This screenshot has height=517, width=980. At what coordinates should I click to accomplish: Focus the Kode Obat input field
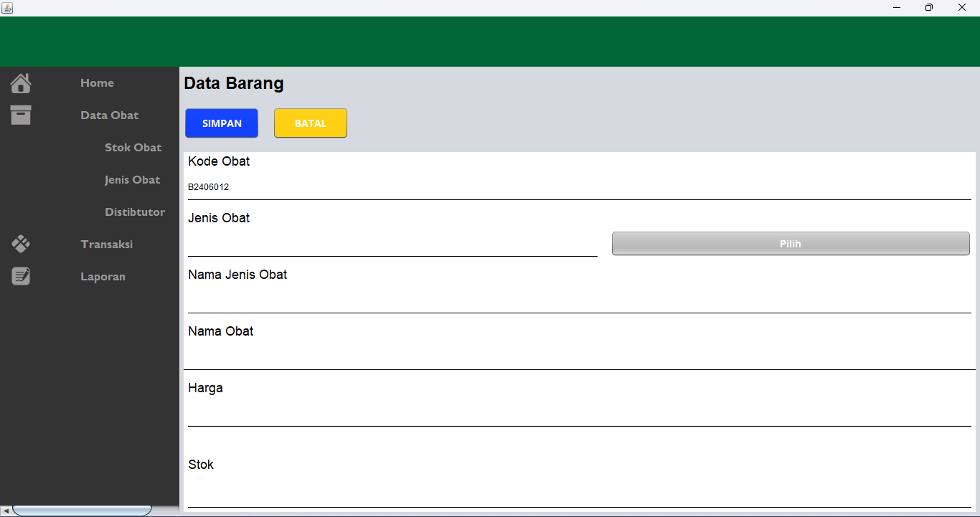pos(578,187)
